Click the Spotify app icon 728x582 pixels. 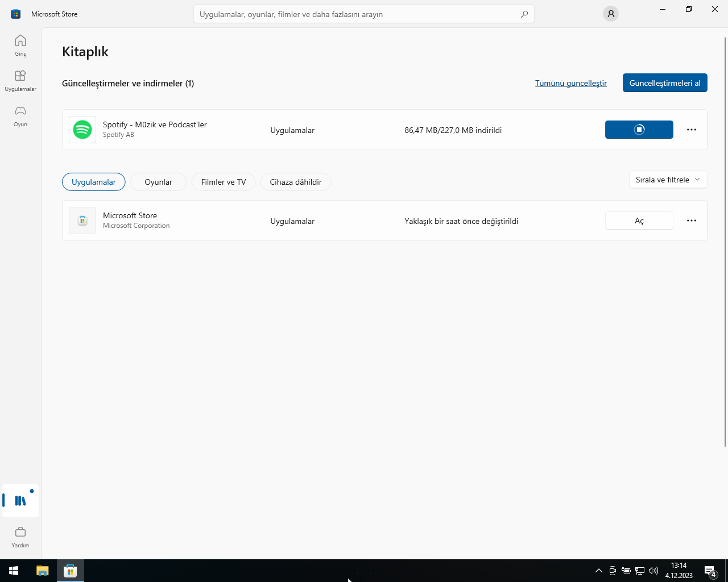point(82,130)
